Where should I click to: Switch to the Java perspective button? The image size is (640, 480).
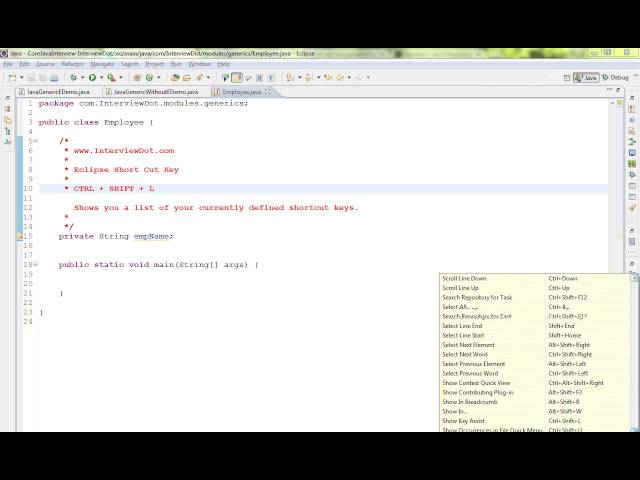point(586,78)
